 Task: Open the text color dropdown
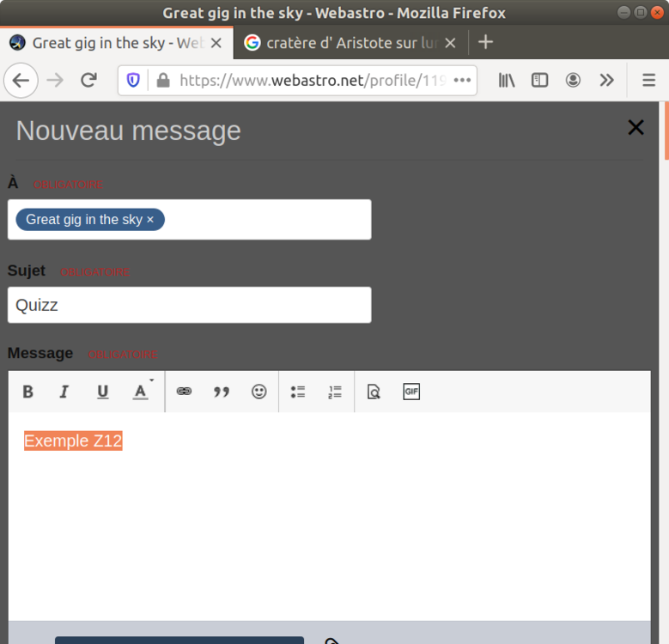coord(141,391)
